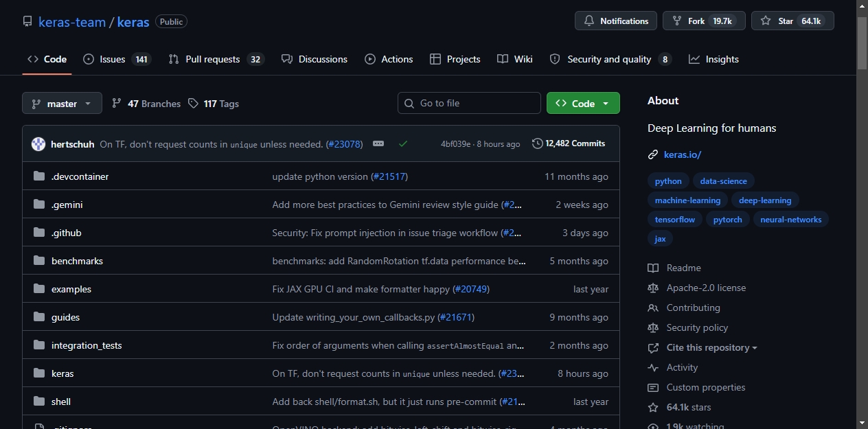Expand the commit message ellipsis button
This screenshot has height=429, width=868.
(378, 143)
